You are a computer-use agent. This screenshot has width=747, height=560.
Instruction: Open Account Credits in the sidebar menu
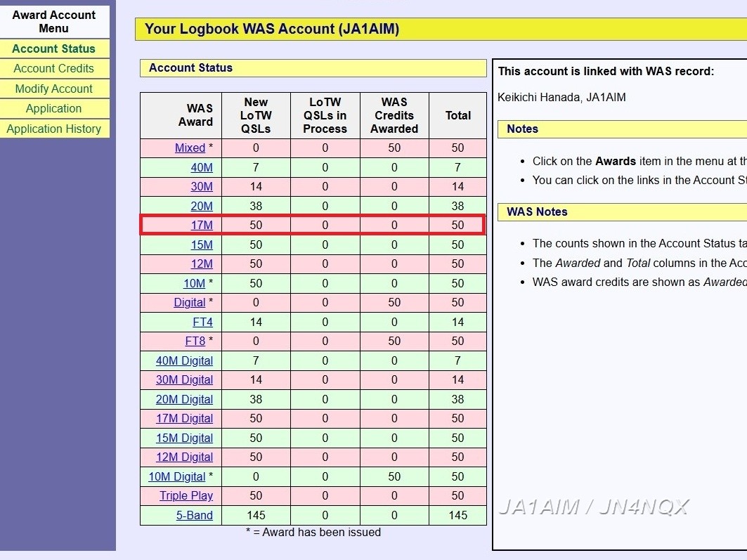[x=53, y=68]
